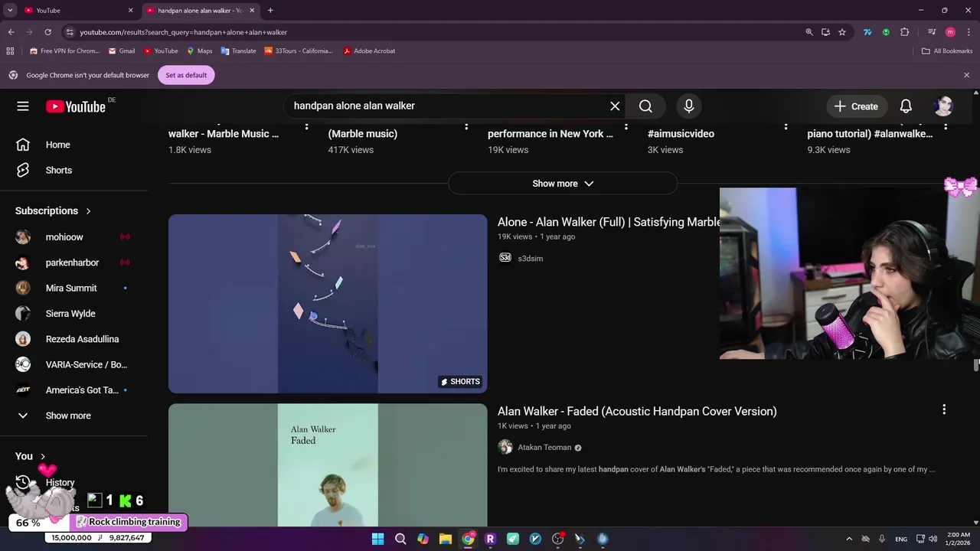Go back in browser history
Image resolution: width=980 pixels, height=551 pixels.
pos(11,32)
